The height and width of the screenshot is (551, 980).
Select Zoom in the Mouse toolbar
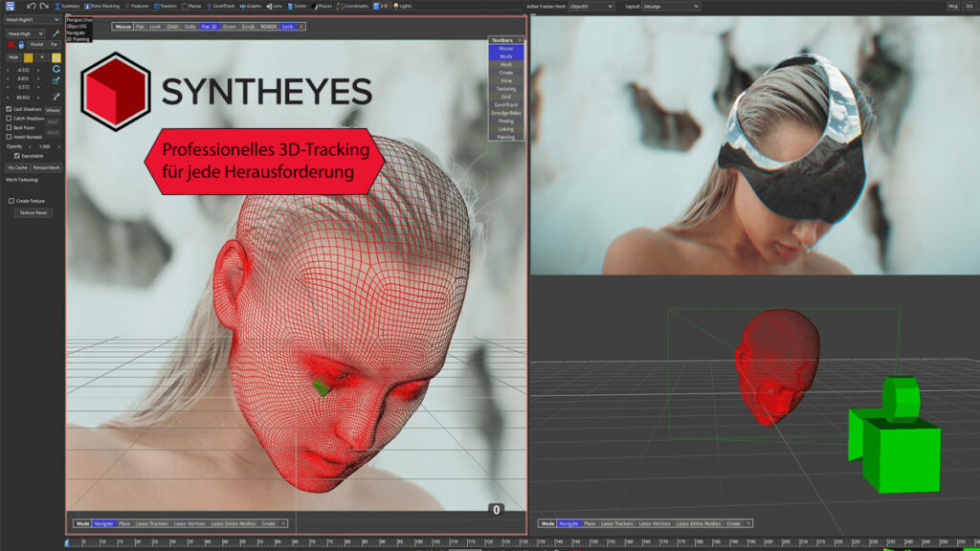pyautogui.click(x=230, y=27)
